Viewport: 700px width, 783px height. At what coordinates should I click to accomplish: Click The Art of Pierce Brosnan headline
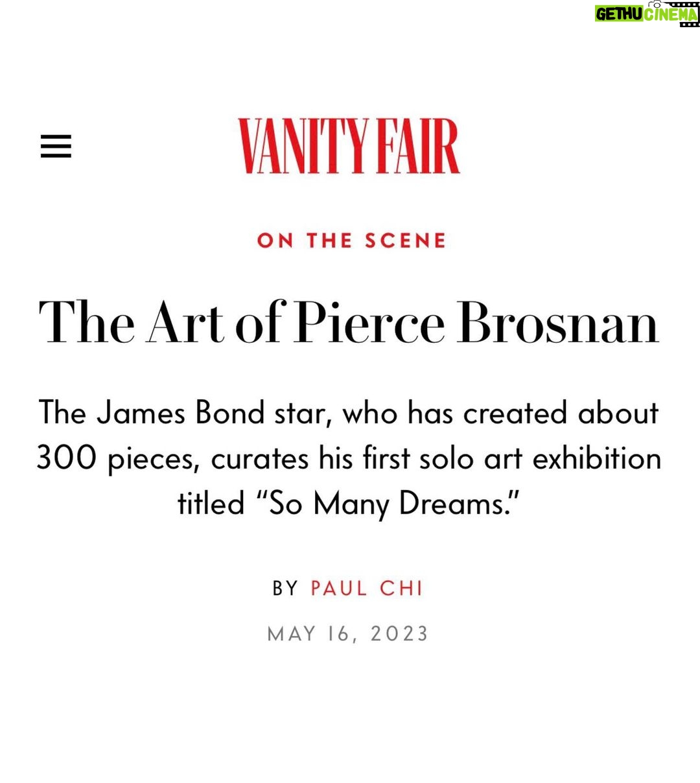click(349, 322)
